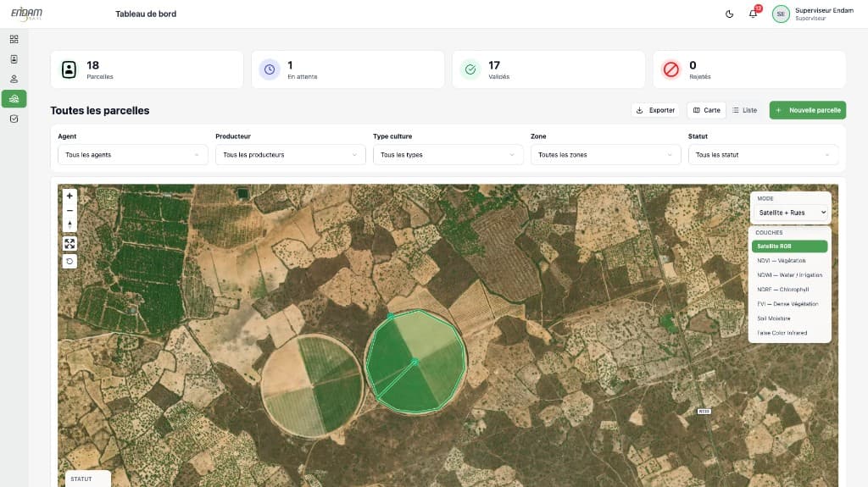Click the Validés checkmark icon

470,69
